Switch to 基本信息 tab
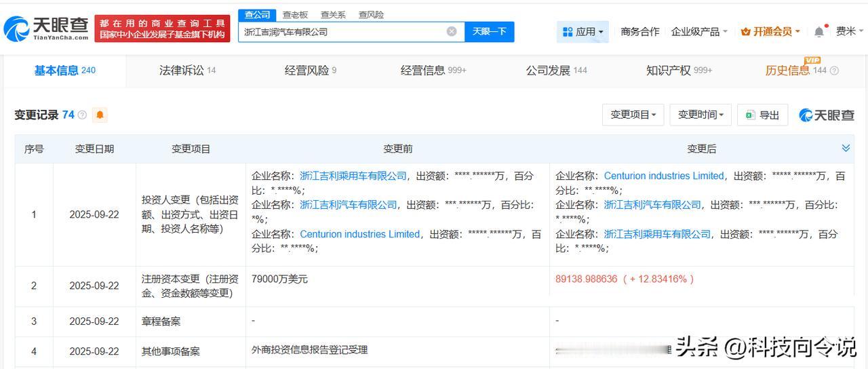The width and height of the screenshot is (868, 369). click(x=65, y=71)
